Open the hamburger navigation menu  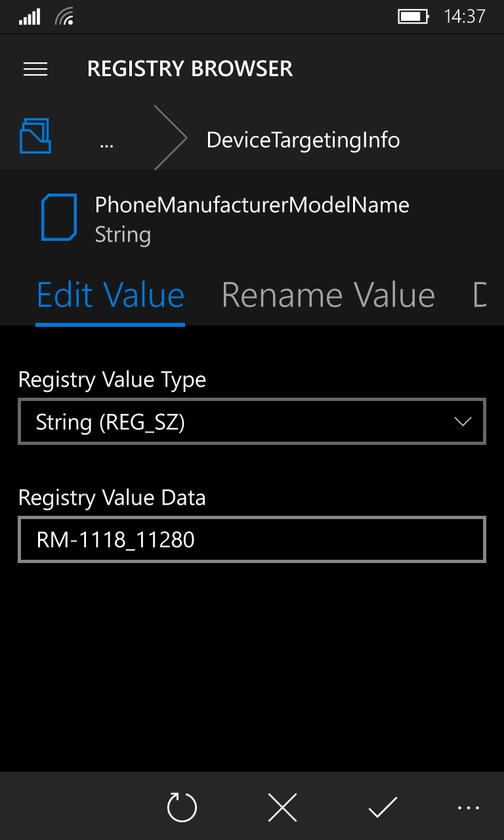coord(35,69)
